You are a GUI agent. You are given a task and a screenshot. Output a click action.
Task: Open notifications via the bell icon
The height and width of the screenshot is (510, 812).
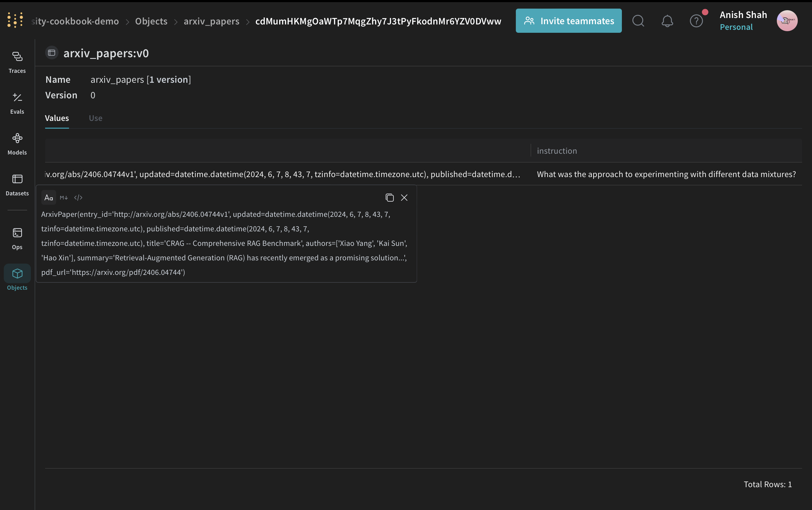coord(667,21)
